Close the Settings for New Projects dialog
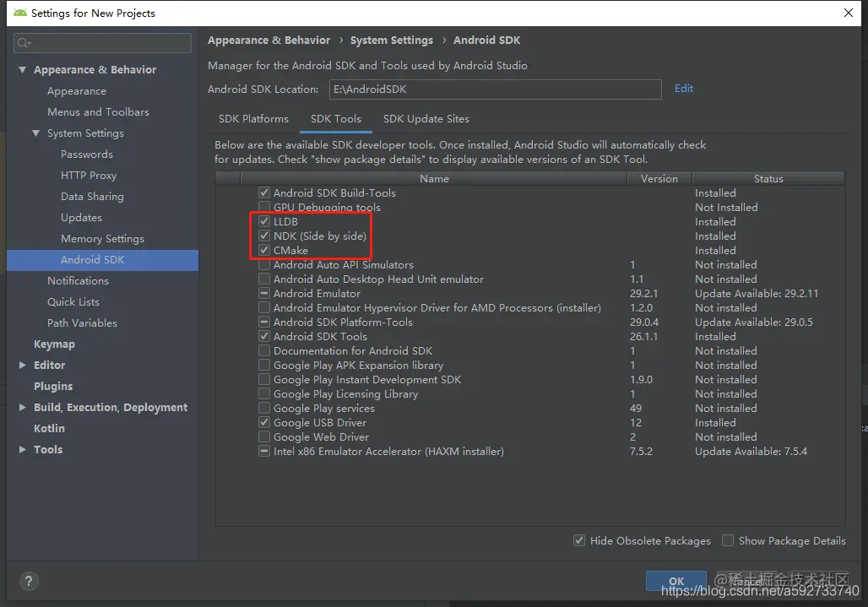The width and height of the screenshot is (868, 607). 848,13
